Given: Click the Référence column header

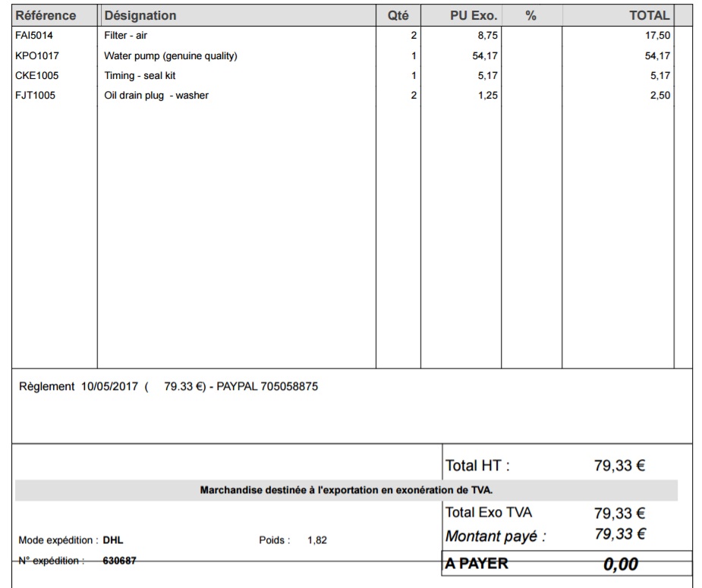Looking at the screenshot, I should [46, 15].
